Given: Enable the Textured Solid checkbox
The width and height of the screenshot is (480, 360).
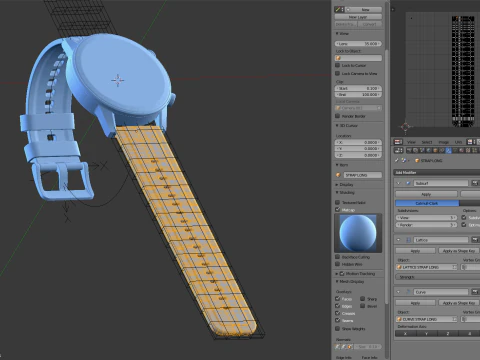Looking at the screenshot, I should point(337,202).
